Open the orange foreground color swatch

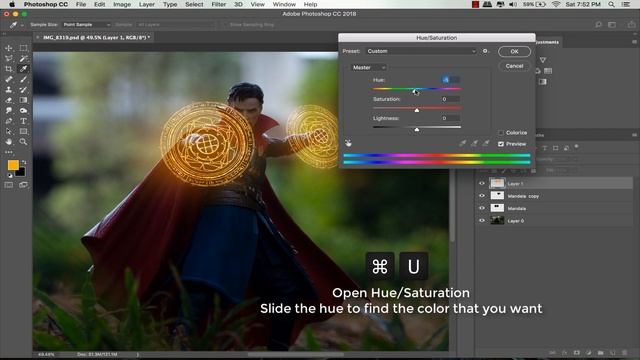pos(13,165)
